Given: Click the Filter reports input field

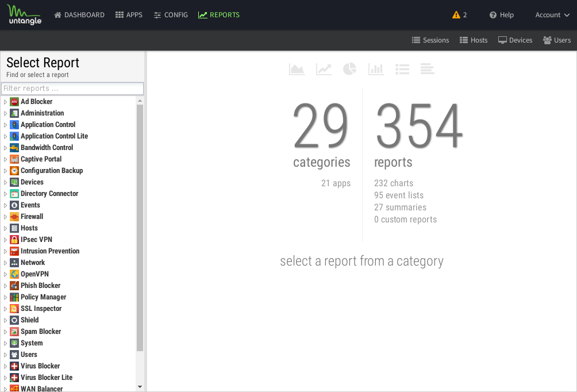Looking at the screenshot, I should tap(72, 89).
